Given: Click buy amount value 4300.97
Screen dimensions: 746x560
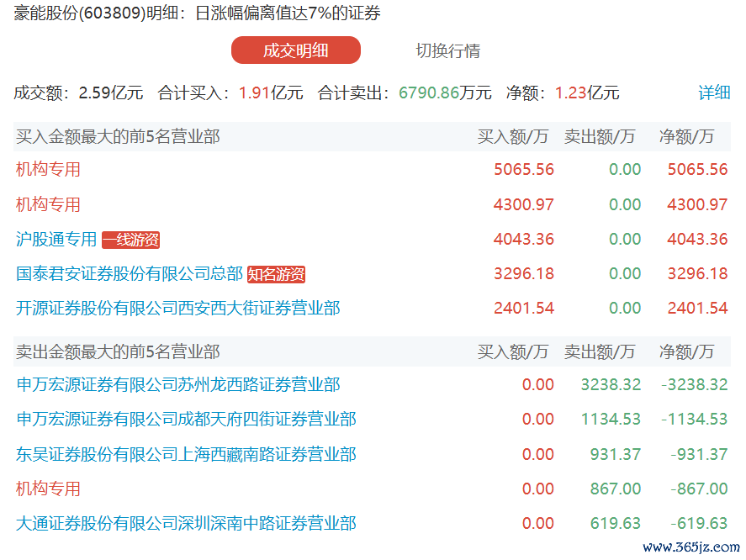Looking at the screenshot, I should [524, 204].
